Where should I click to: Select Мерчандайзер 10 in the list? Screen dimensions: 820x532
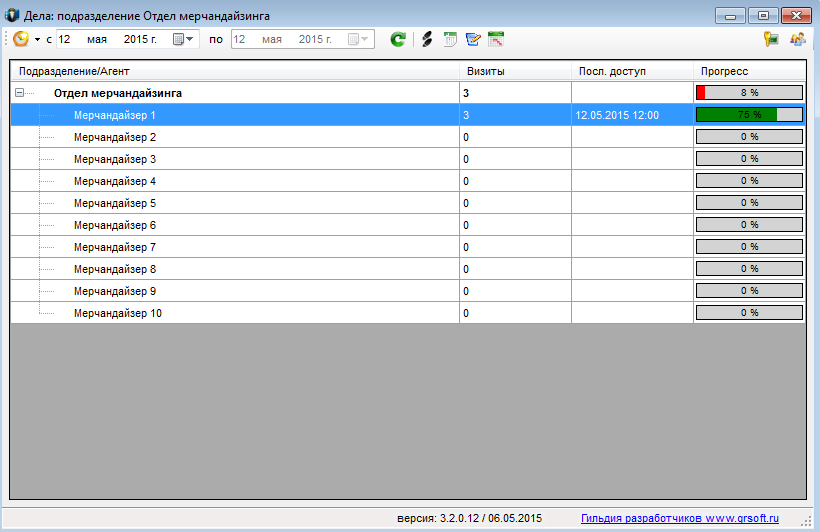[x=118, y=313]
